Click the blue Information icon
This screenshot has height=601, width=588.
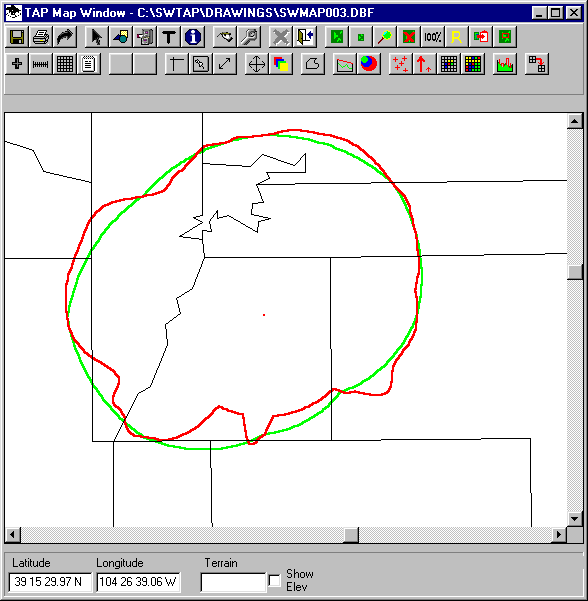click(x=192, y=37)
